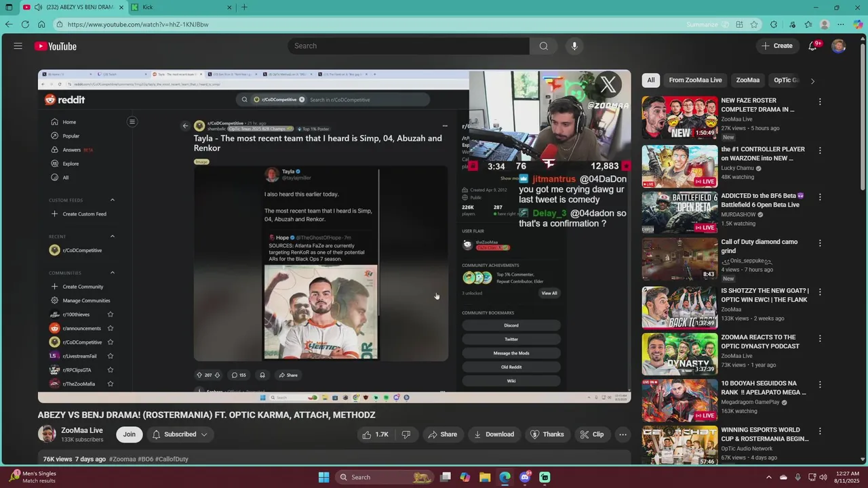The height and width of the screenshot is (488, 868).
Task: Open a new browser tab with plus
Action: 244,7
